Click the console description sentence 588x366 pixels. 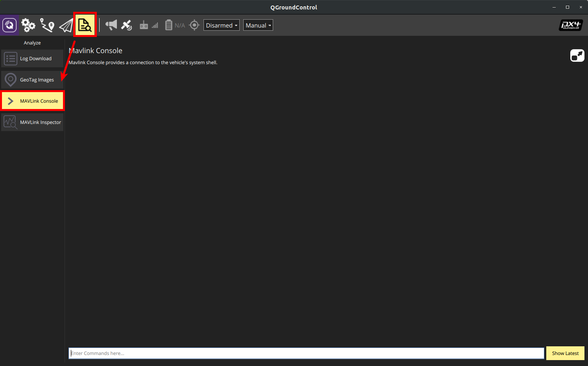143,63
